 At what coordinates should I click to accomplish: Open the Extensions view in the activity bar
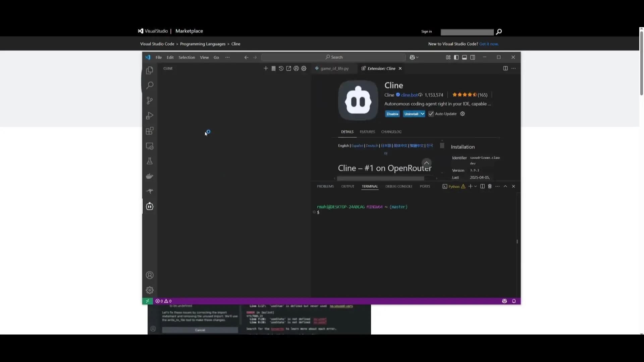point(150,131)
